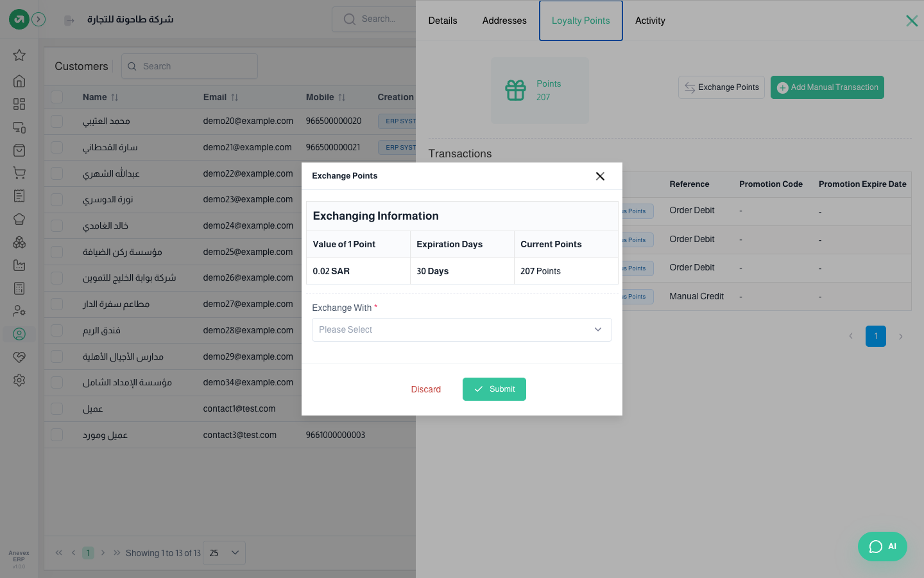Check the row for contact1@test.com
Viewport: 924px width, 578px height.
pyautogui.click(x=57, y=408)
